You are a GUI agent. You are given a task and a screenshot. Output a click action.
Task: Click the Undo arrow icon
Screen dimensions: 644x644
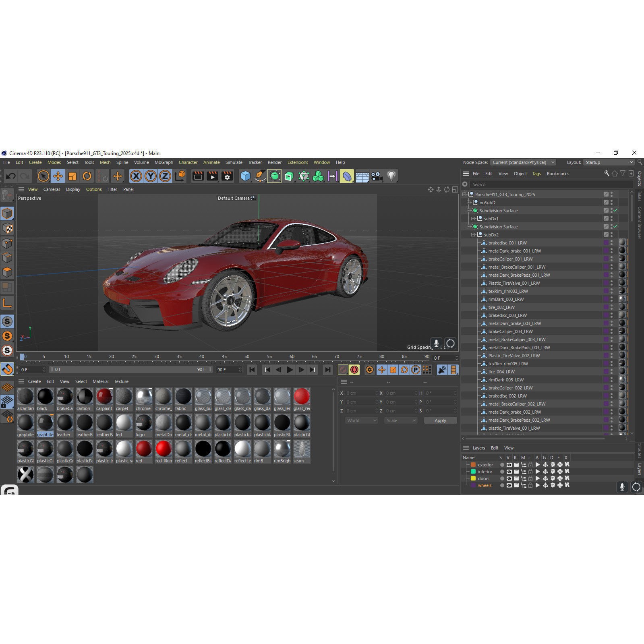point(11,176)
